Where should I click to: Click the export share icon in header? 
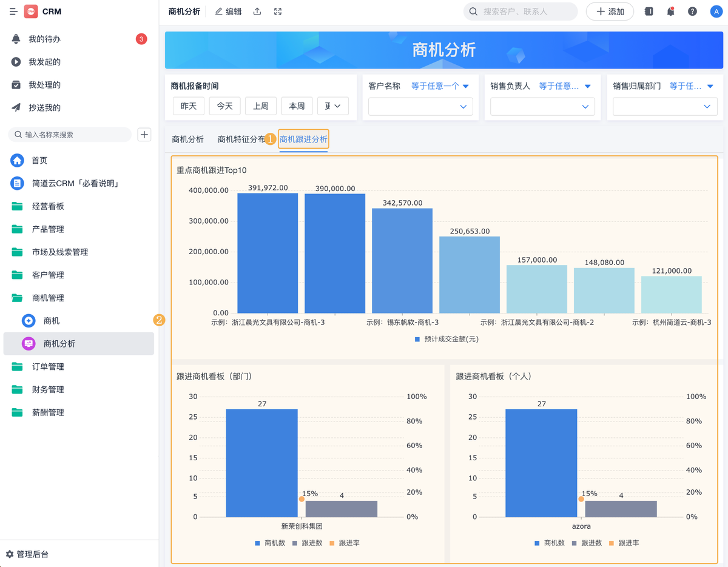(x=257, y=12)
